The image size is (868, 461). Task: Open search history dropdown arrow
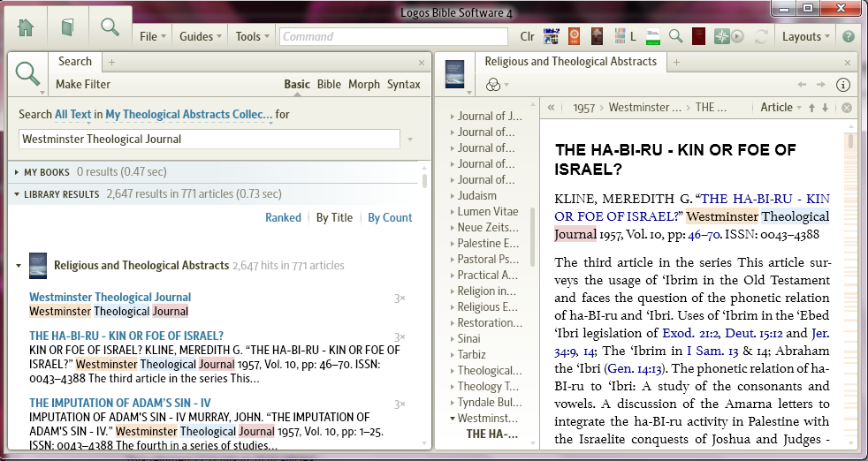point(410,140)
